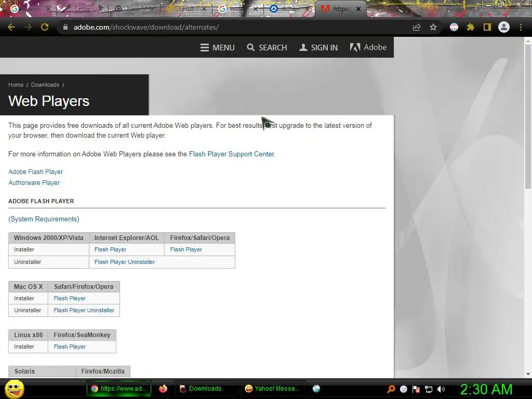Jump to Authorware Player link
Viewport: 532px width, 399px height.
[x=34, y=182]
